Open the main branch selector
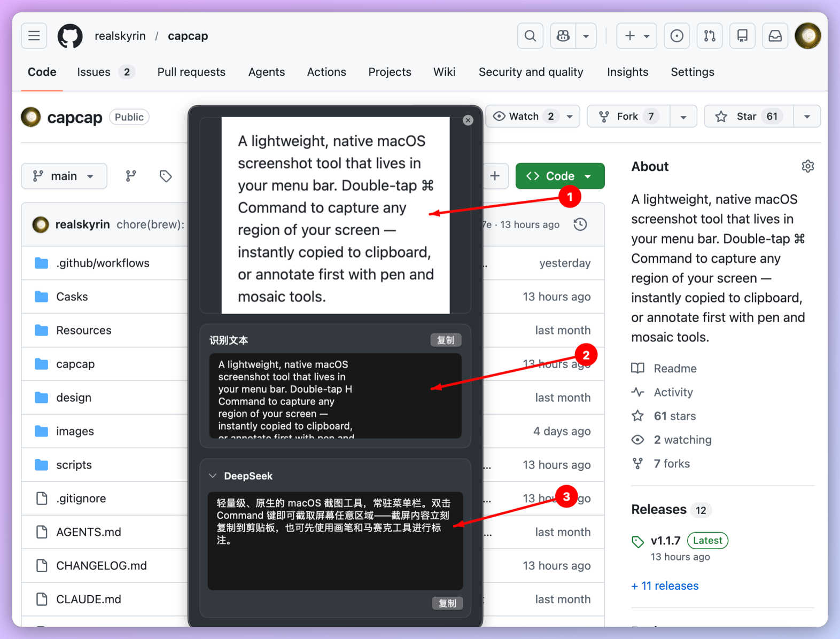This screenshot has height=639, width=840. (64, 176)
